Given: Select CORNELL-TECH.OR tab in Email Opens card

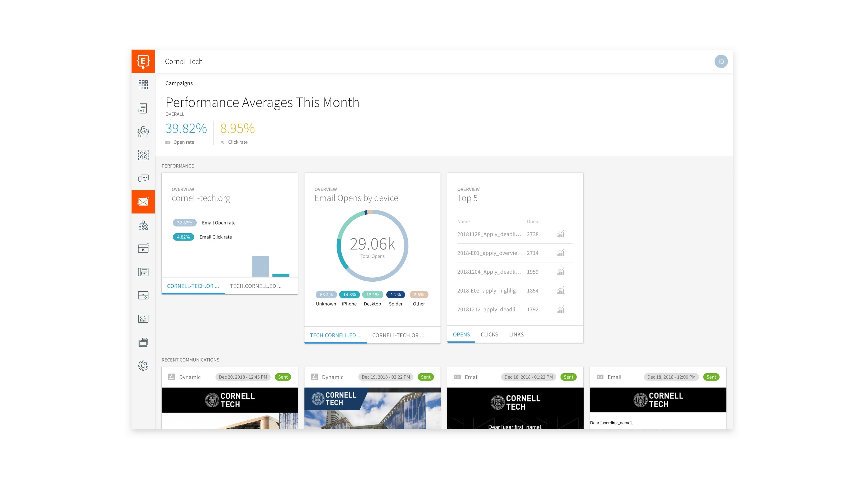Looking at the screenshot, I should pyautogui.click(x=398, y=335).
